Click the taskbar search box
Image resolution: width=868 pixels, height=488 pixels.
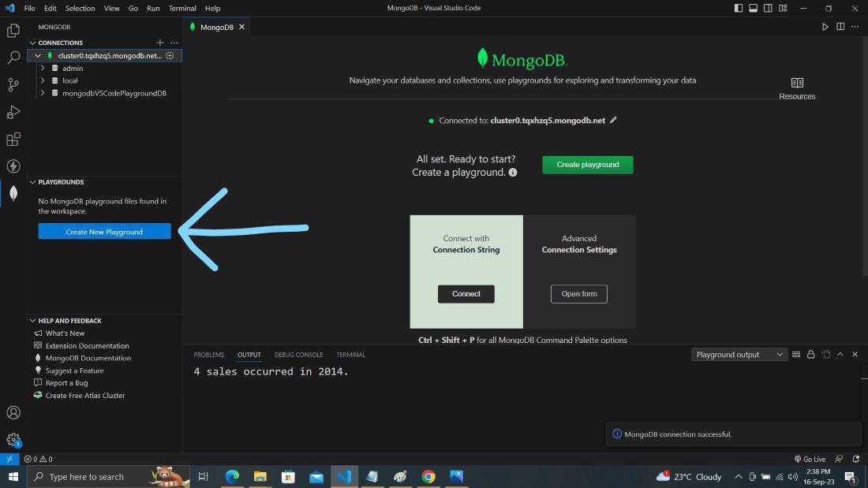pyautogui.click(x=109, y=476)
